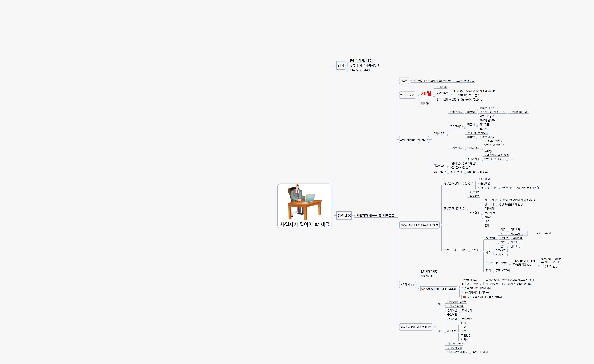This screenshot has width=594, height=364.
Task: Collapse the 과세사업자와 면세사업자 branch
Action: point(431,140)
